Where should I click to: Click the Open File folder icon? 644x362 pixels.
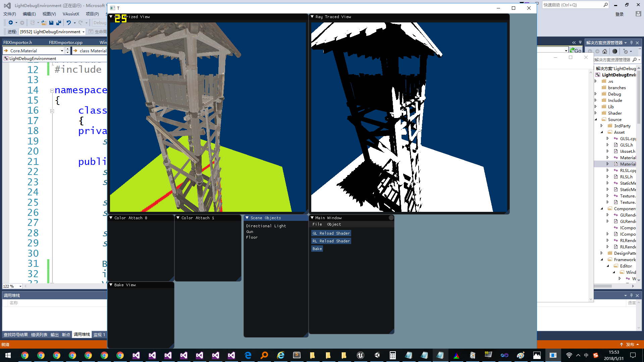[x=44, y=23]
